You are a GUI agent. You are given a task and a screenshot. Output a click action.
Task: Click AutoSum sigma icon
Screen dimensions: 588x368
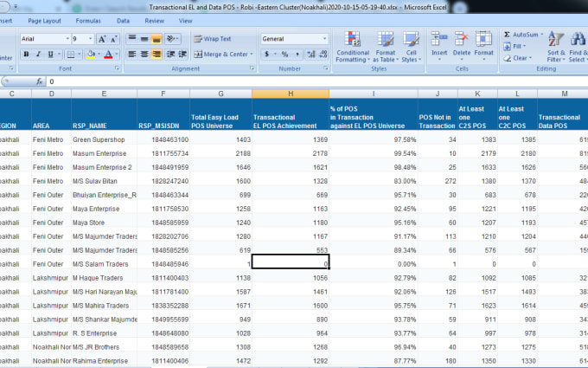[x=507, y=35]
